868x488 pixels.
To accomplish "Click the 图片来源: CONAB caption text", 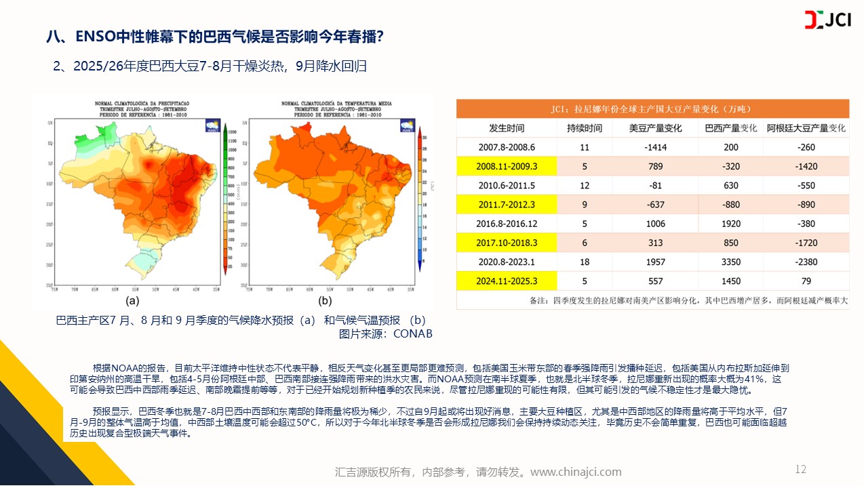I will click(385, 333).
